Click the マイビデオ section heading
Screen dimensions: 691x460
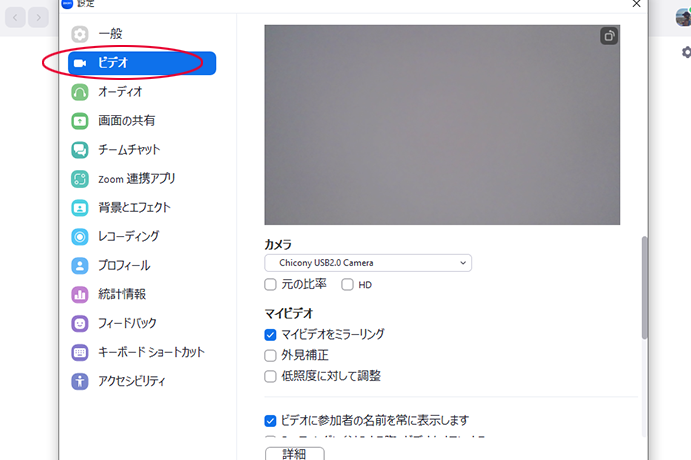(x=289, y=313)
